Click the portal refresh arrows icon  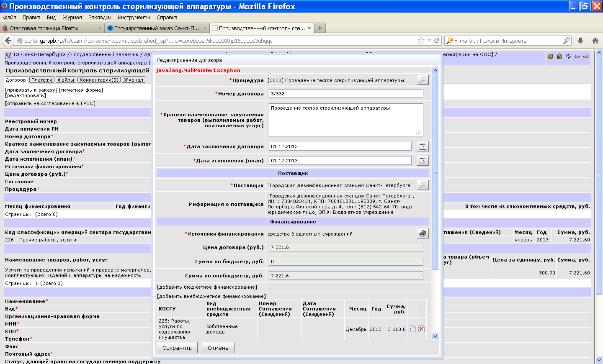point(568,56)
